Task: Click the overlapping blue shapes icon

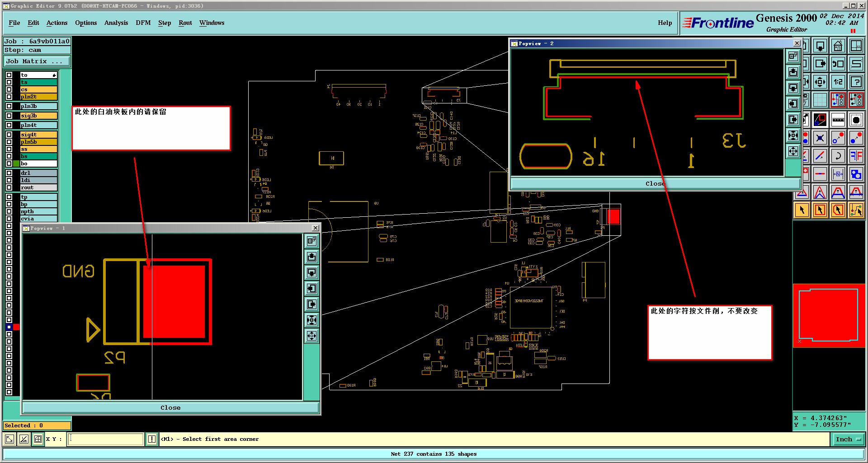Action: click(856, 174)
